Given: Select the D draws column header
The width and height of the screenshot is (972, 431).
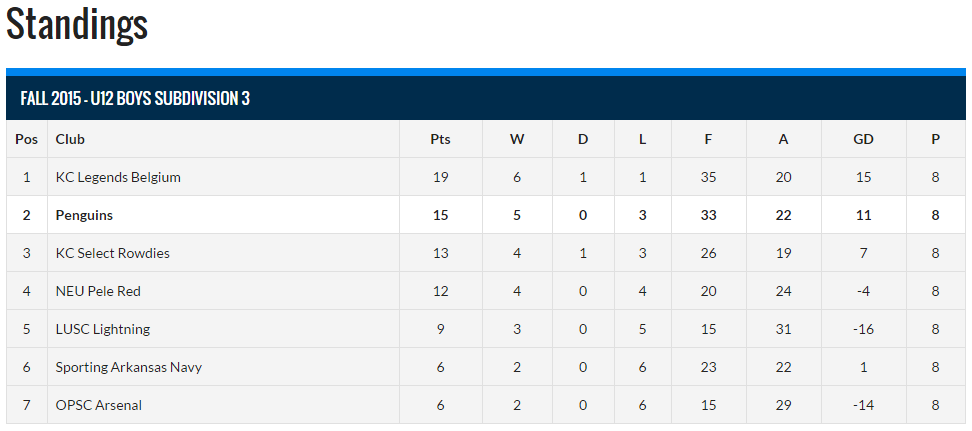Looking at the screenshot, I should (x=583, y=140).
